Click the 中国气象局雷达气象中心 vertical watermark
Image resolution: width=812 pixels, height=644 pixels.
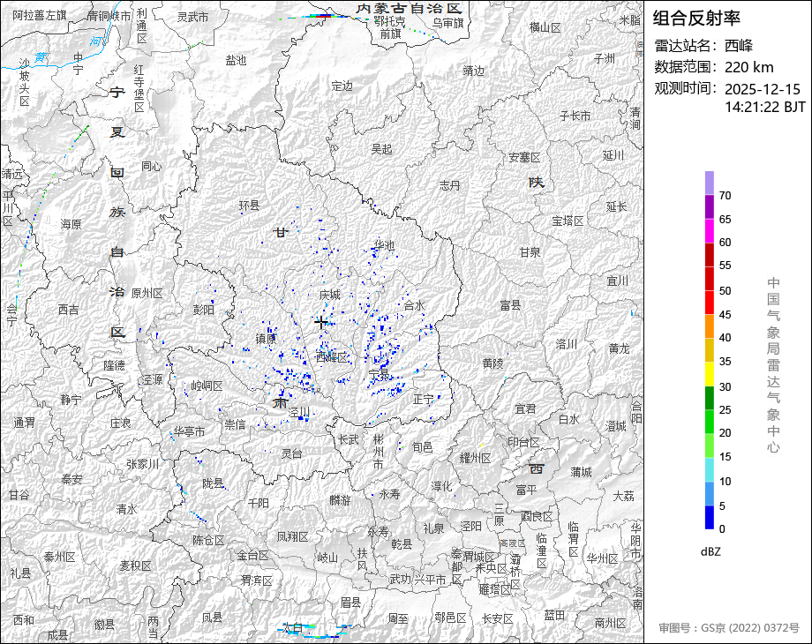pos(773,364)
